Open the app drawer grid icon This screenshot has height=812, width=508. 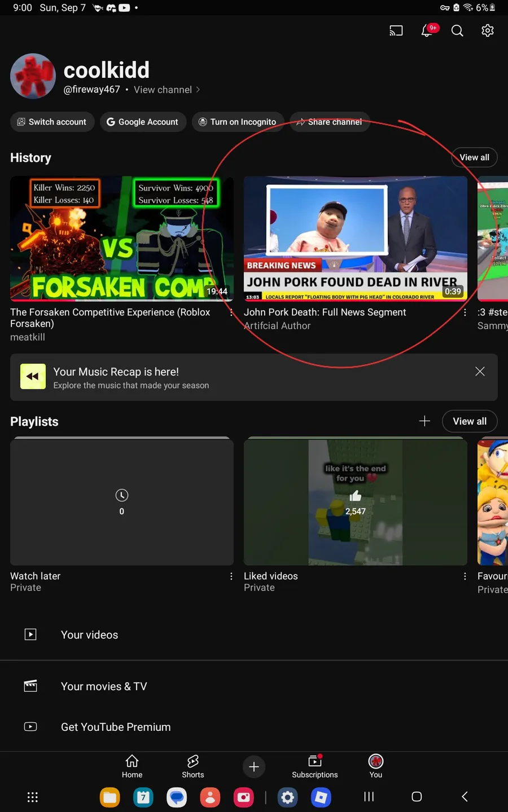[x=33, y=797]
